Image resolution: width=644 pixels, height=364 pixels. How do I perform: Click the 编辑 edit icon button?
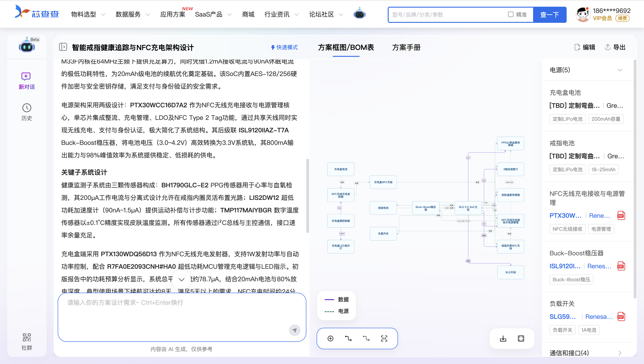[585, 47]
